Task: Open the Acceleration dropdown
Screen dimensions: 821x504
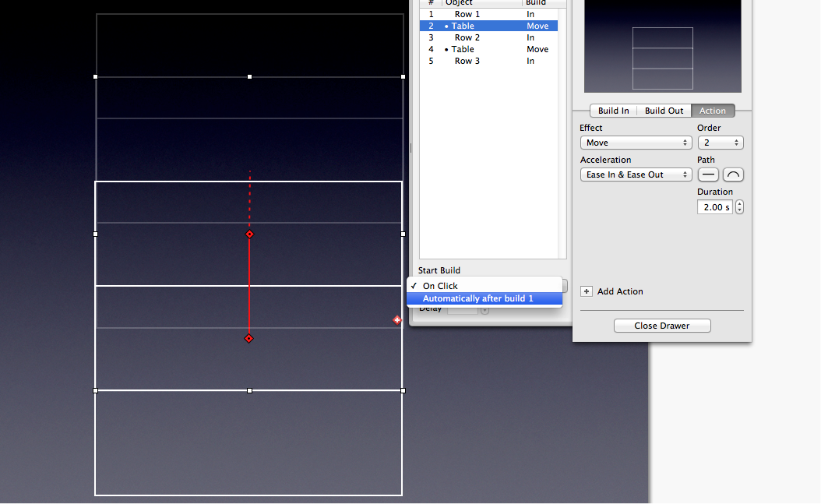Action: (x=636, y=174)
